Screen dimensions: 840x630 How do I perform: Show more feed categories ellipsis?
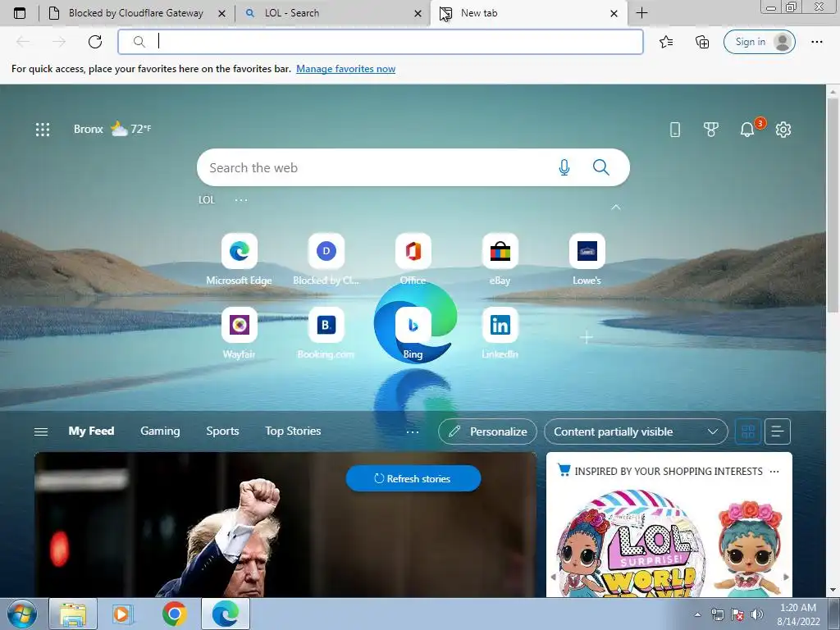(x=413, y=431)
